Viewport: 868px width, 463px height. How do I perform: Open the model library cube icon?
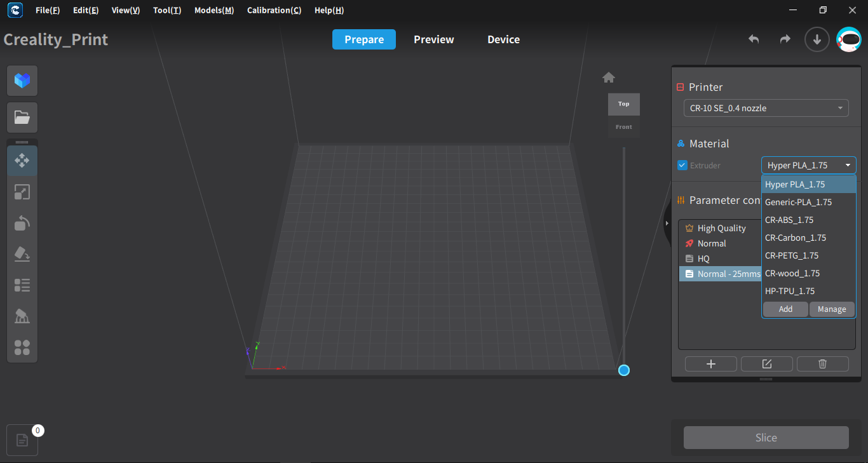tap(22, 81)
